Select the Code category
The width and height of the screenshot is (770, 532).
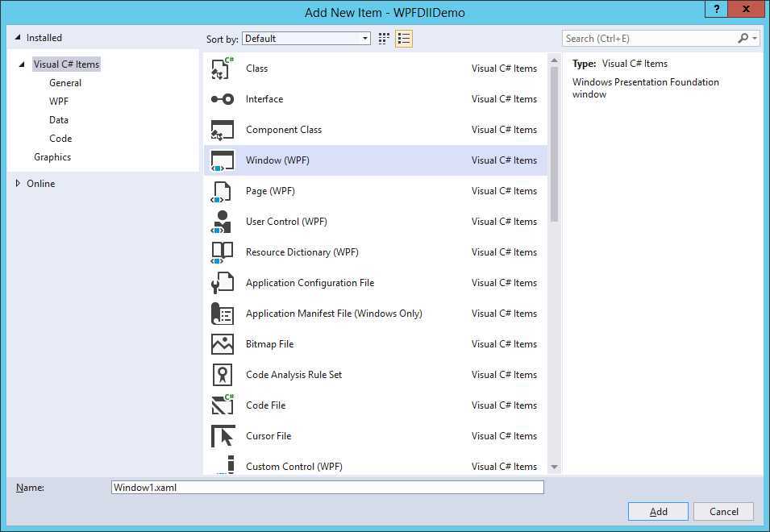[60, 139]
